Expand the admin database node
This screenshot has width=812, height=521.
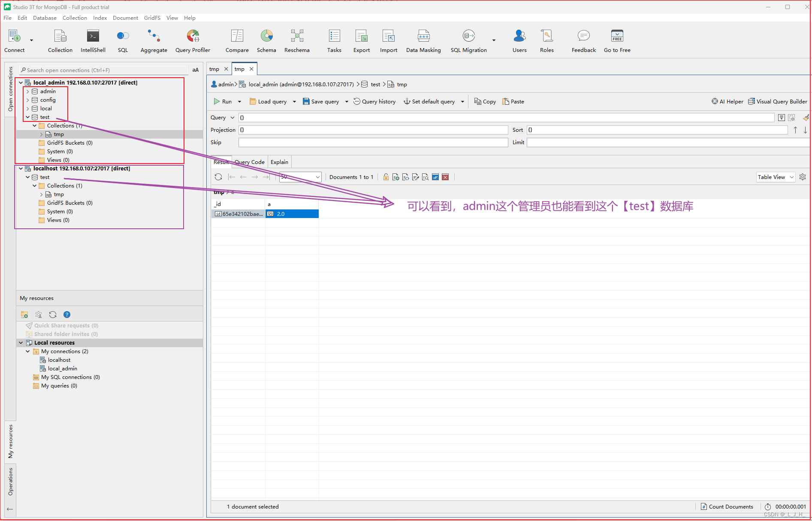coord(28,91)
